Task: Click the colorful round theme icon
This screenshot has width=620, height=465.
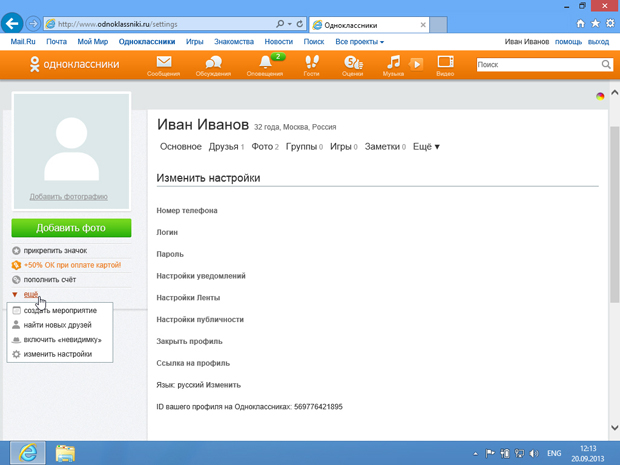Action: coord(600,96)
